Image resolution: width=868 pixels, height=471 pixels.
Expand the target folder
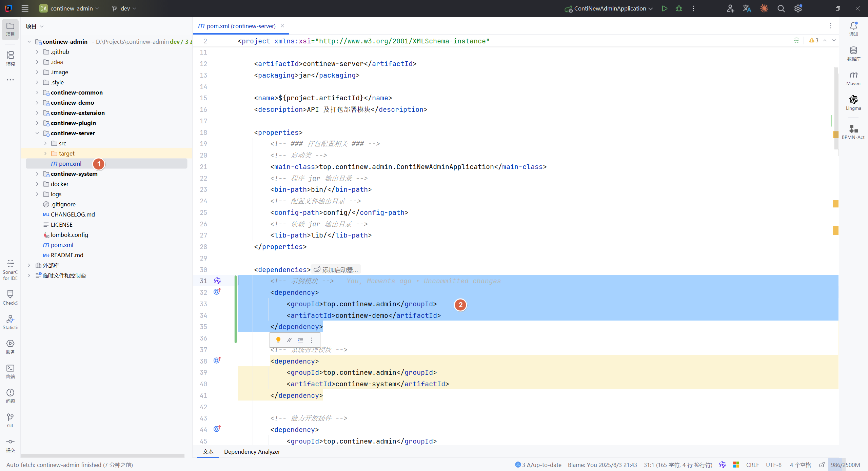45,153
